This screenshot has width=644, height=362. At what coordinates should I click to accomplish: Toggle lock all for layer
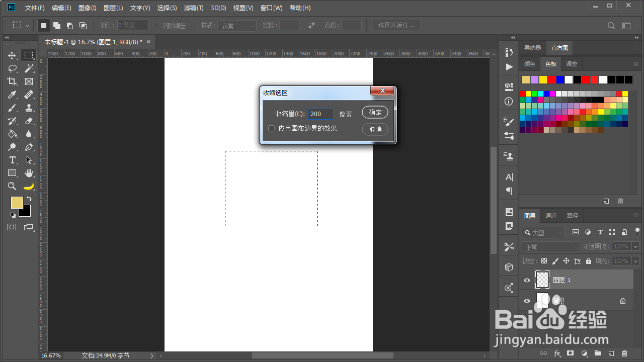[x=588, y=261]
